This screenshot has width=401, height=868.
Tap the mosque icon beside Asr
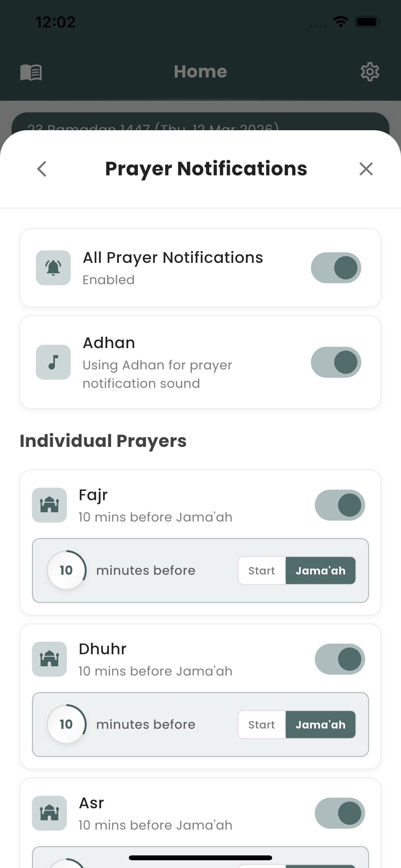pyautogui.click(x=49, y=813)
